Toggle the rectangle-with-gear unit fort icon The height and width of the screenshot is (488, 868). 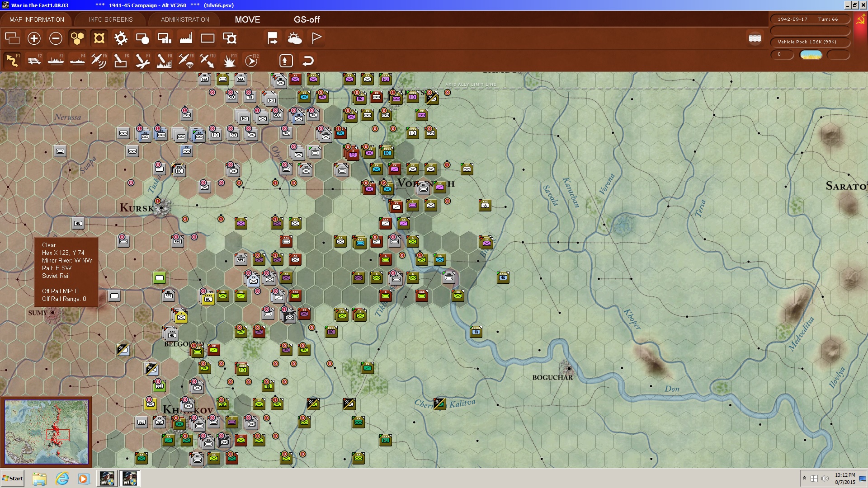(230, 38)
